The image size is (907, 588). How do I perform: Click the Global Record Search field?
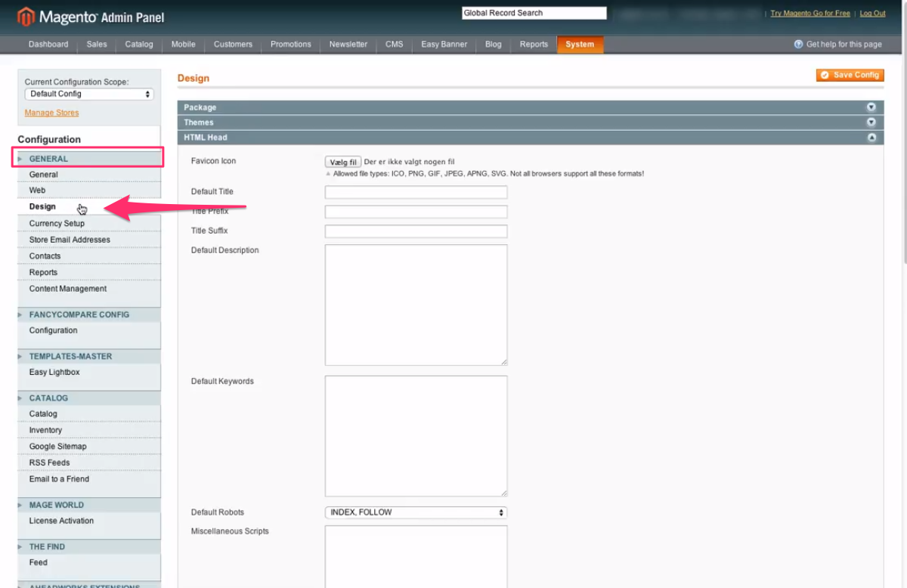coord(534,13)
